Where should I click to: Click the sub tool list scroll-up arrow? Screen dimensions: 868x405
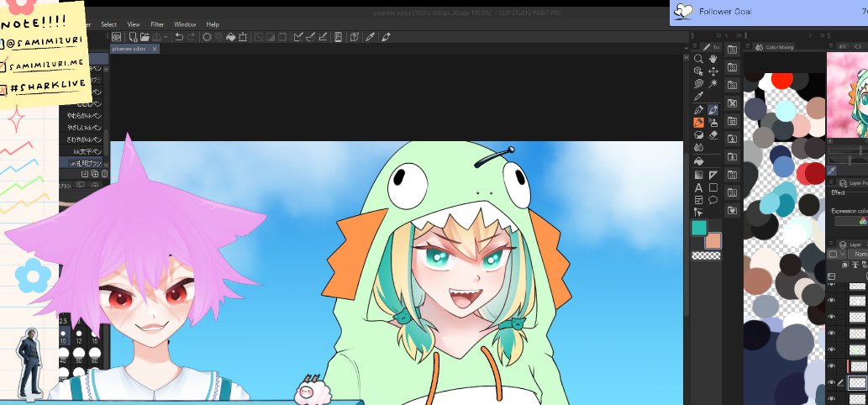(x=106, y=70)
